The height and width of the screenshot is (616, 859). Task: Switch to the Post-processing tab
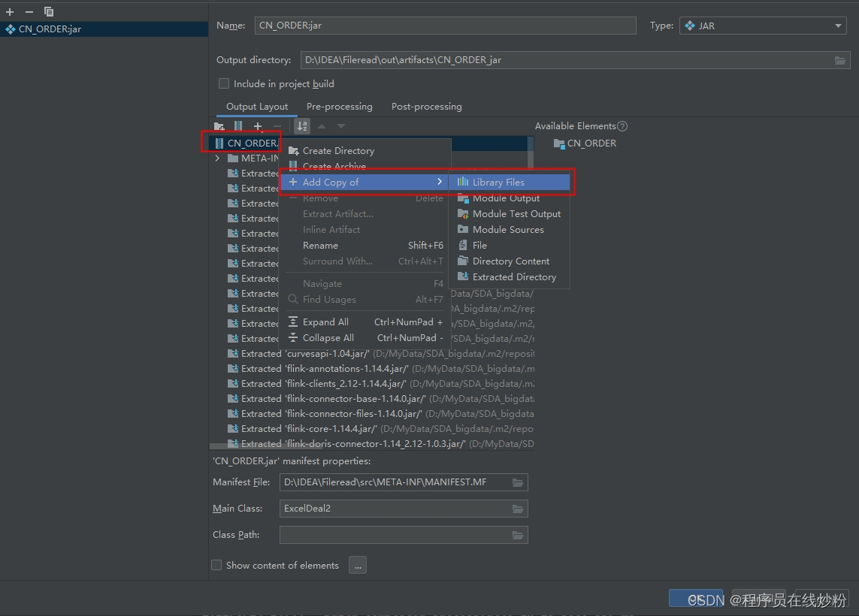point(426,107)
